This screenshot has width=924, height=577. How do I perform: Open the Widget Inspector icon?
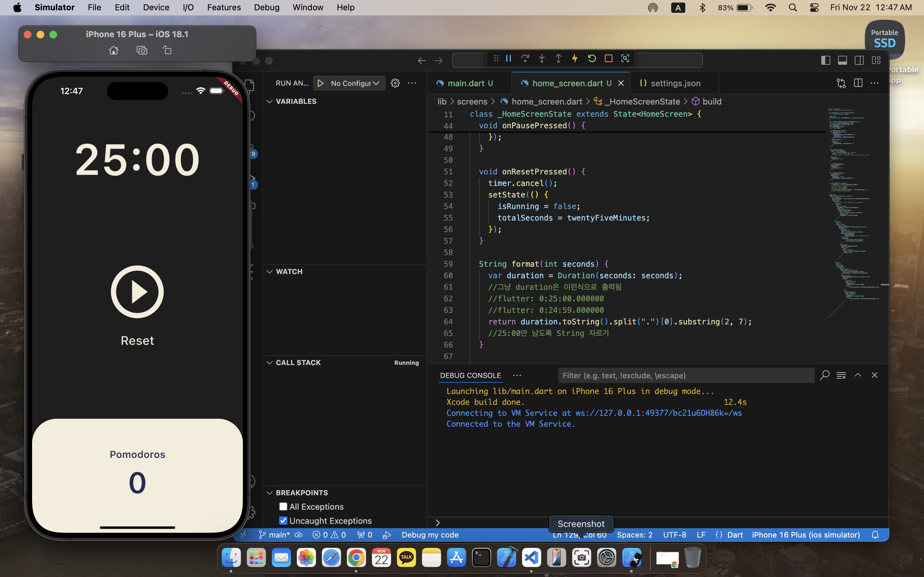point(625,58)
